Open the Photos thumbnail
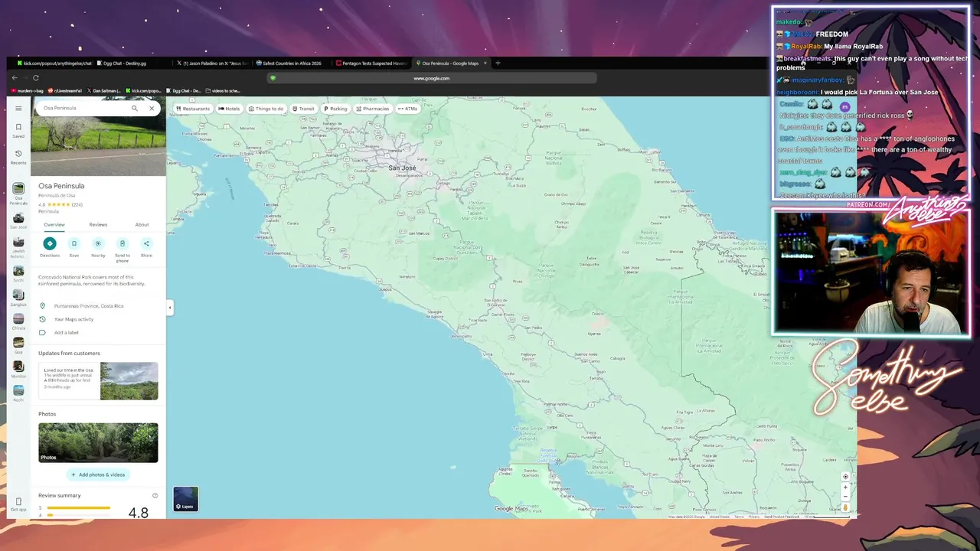 98,442
